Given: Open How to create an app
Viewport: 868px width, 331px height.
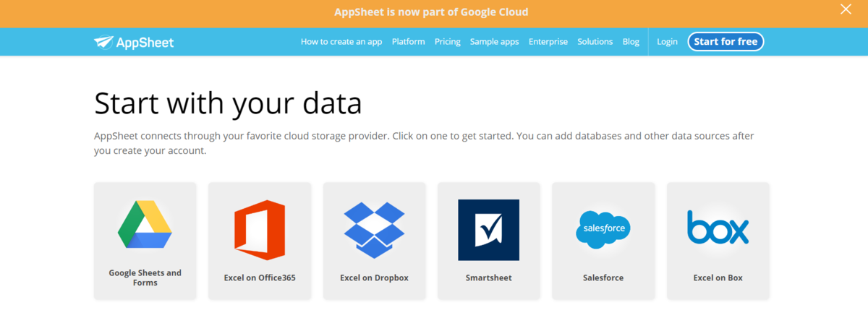Looking at the screenshot, I should coord(341,41).
